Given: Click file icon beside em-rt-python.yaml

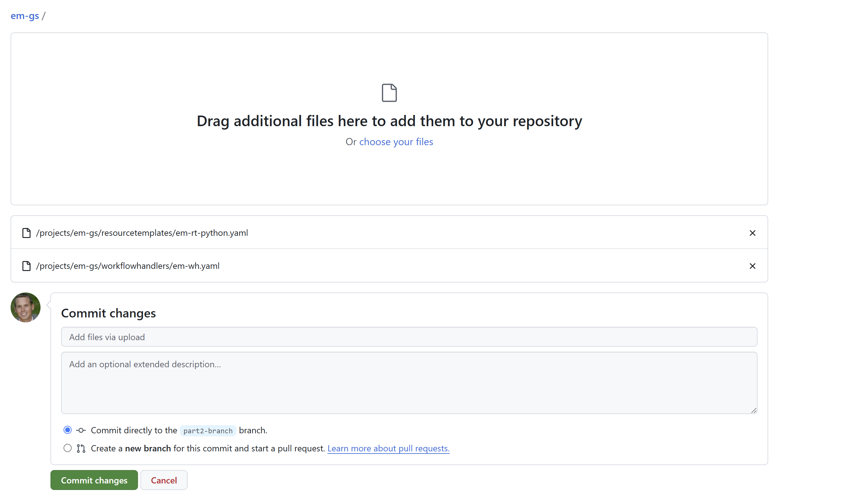Looking at the screenshot, I should 26,233.
